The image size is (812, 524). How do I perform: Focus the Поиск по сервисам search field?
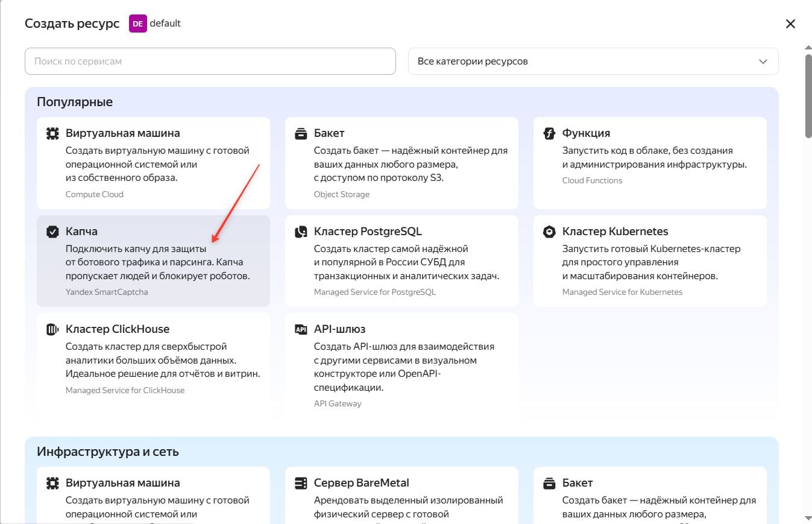[210, 62]
